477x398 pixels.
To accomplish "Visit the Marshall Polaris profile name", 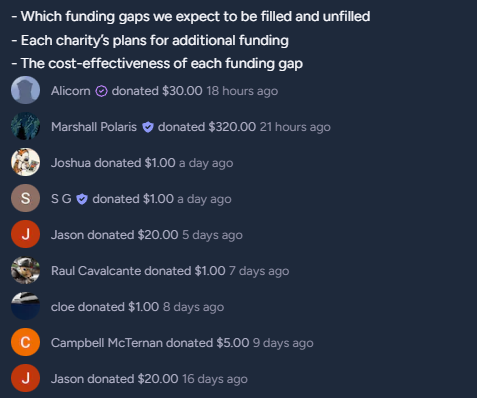I will tap(94, 127).
